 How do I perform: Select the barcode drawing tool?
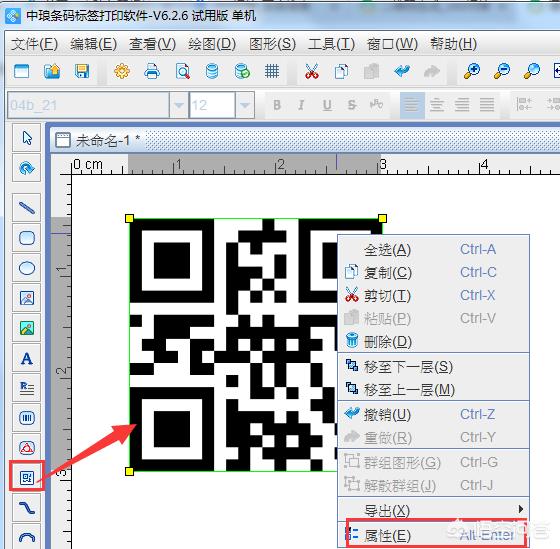pyautogui.click(x=27, y=418)
